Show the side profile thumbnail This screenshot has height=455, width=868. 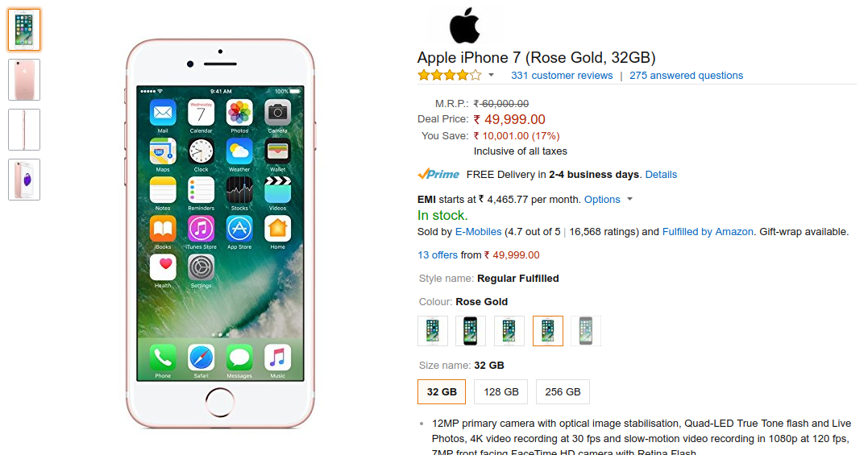coord(24,130)
